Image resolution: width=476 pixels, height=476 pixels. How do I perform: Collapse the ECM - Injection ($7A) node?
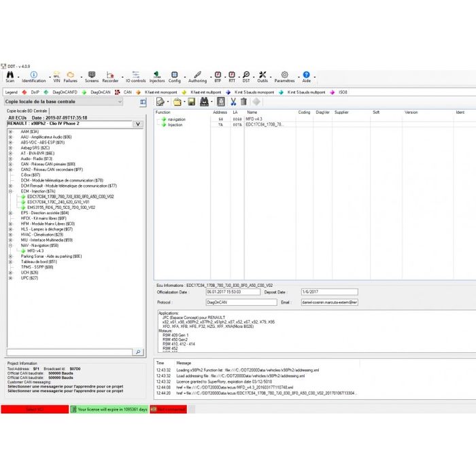click(10, 191)
